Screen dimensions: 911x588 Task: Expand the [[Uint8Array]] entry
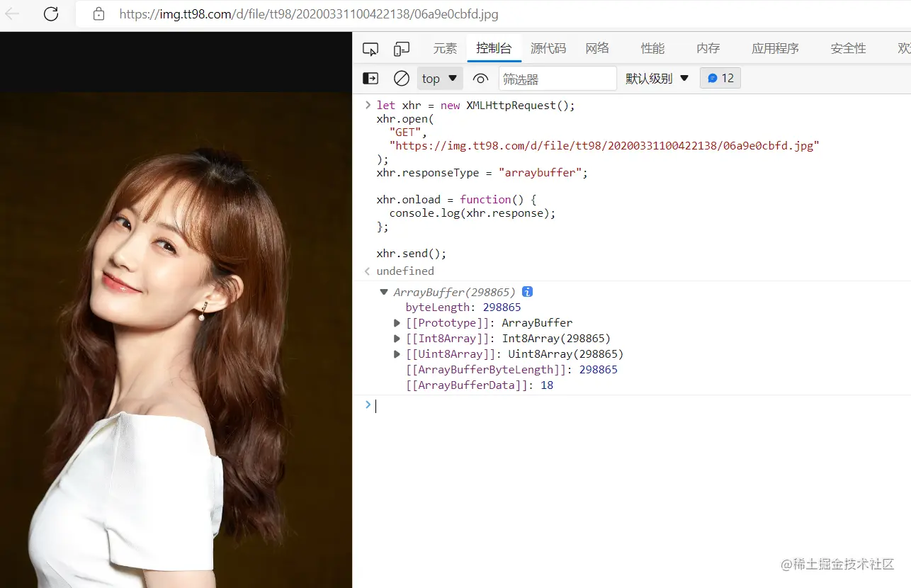[x=397, y=354]
